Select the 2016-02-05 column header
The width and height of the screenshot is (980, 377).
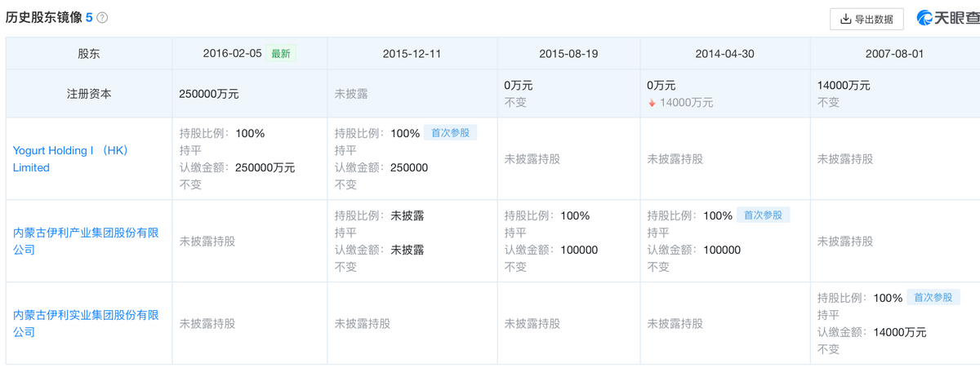[233, 54]
